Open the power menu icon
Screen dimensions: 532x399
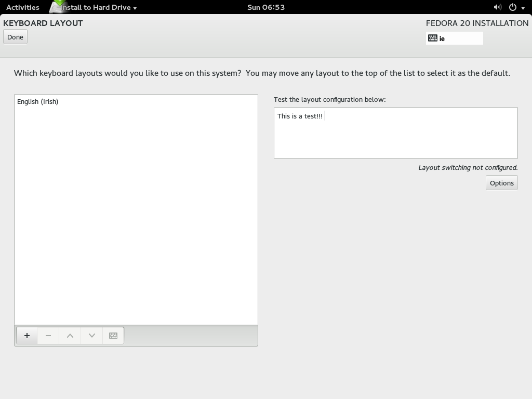coord(513,7)
